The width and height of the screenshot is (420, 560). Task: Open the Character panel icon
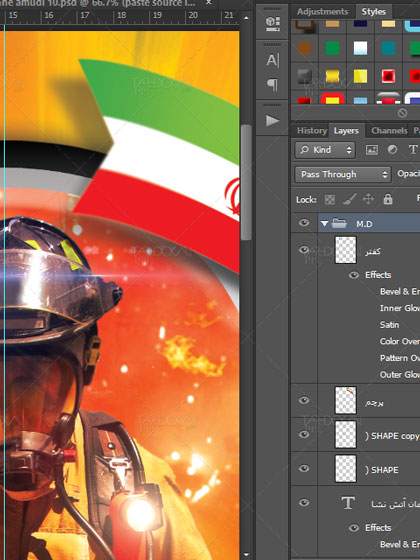[x=272, y=60]
